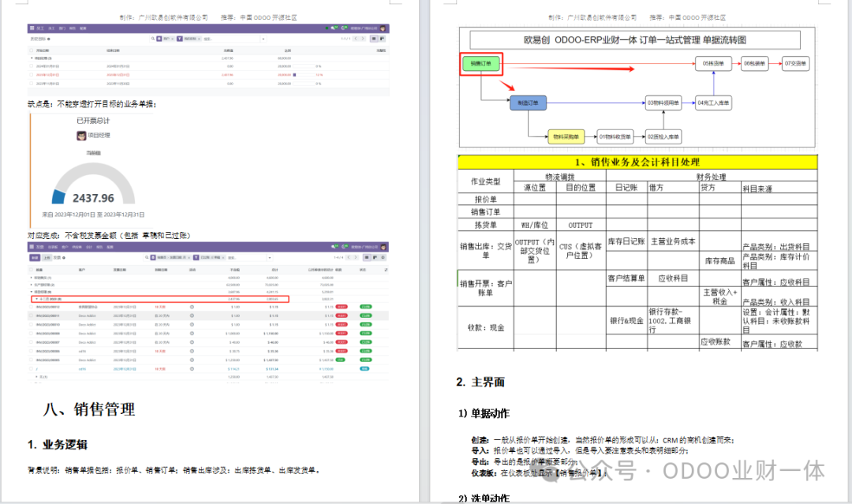Remove the first filter facet in goals search box
This screenshot has width=852, height=504.
click(172, 39)
